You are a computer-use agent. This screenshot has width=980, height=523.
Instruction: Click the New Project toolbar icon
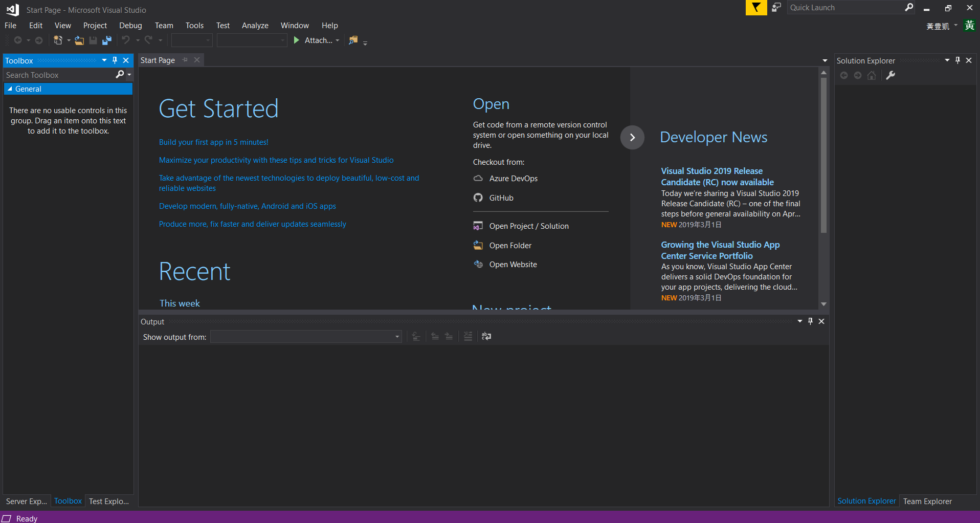pyautogui.click(x=58, y=40)
